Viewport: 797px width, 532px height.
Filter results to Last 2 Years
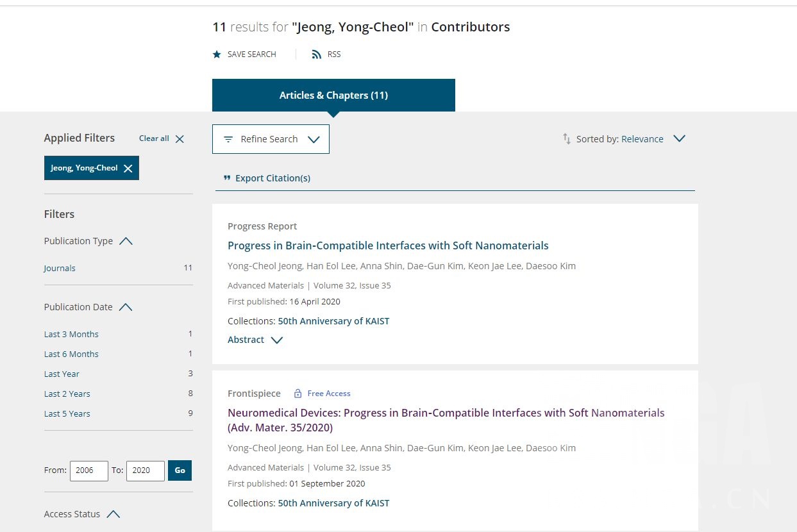point(67,394)
